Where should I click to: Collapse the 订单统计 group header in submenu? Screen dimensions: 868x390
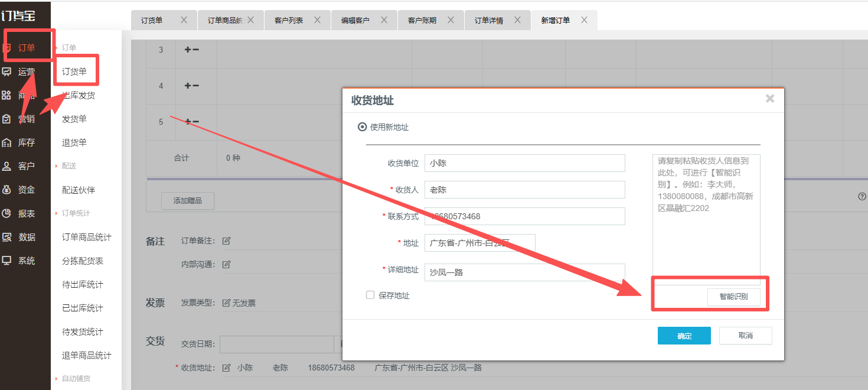tap(76, 213)
